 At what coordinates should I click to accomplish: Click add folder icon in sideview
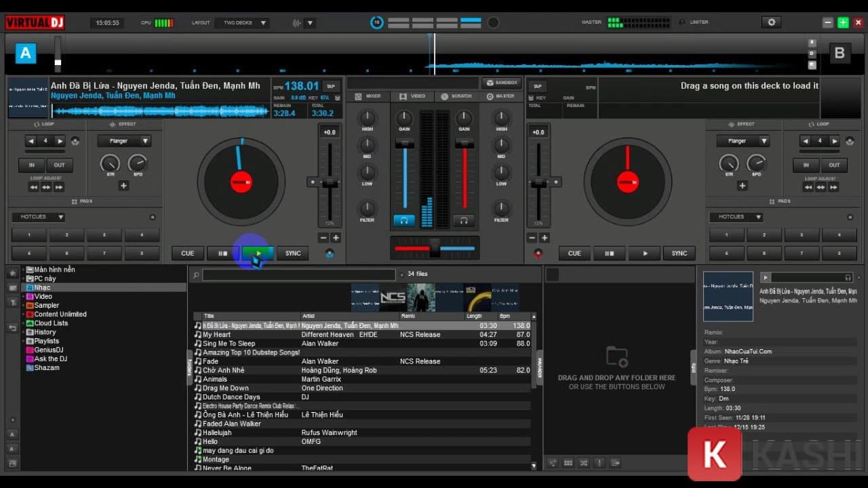[617, 357]
